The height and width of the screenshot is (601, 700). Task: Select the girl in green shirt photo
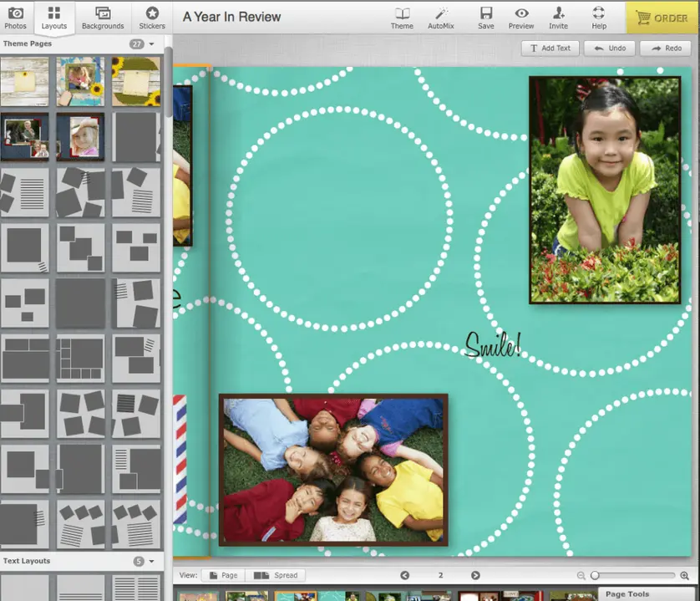[605, 190]
